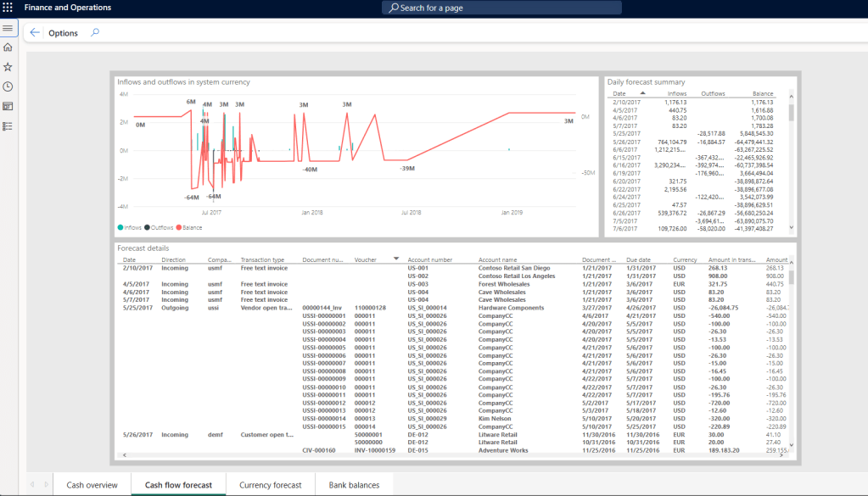This screenshot has width=868, height=496.
Task: Sort by Date in Daily forecast summary
Action: coord(619,94)
